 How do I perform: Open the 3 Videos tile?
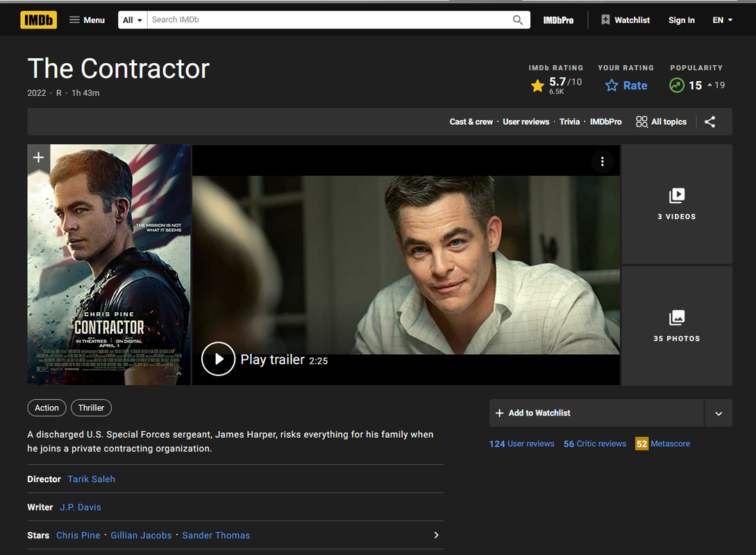(x=677, y=204)
